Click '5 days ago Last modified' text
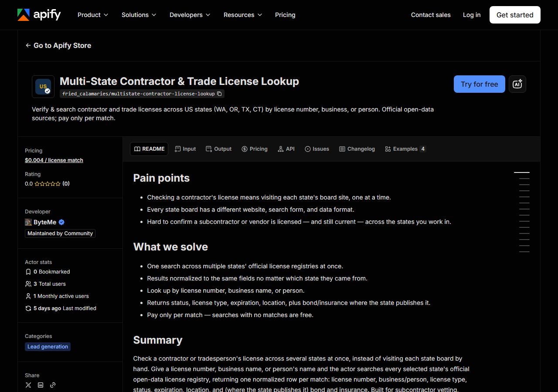The image size is (558, 392). (65, 308)
